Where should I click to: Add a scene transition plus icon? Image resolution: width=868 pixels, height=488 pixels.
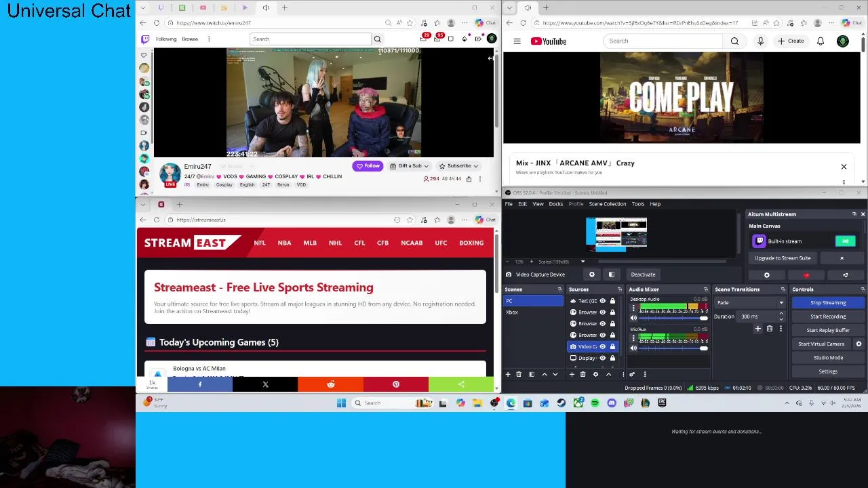click(758, 329)
